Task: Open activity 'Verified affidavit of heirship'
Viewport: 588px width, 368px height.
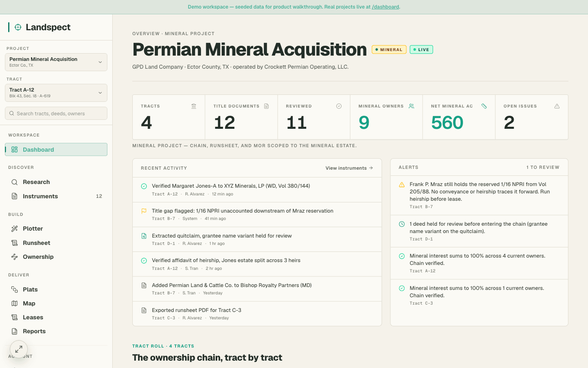Action: [257, 264]
